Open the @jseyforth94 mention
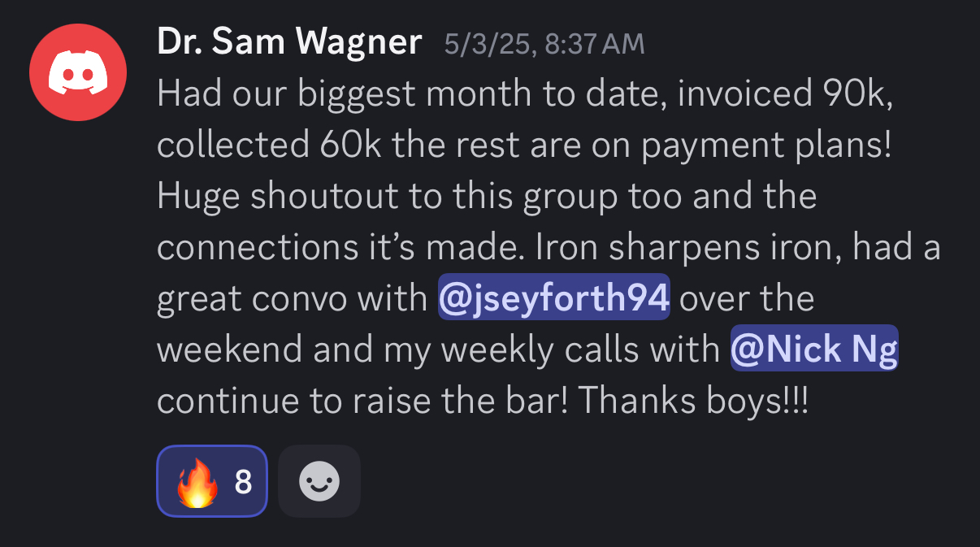The width and height of the screenshot is (980, 547). click(554, 298)
